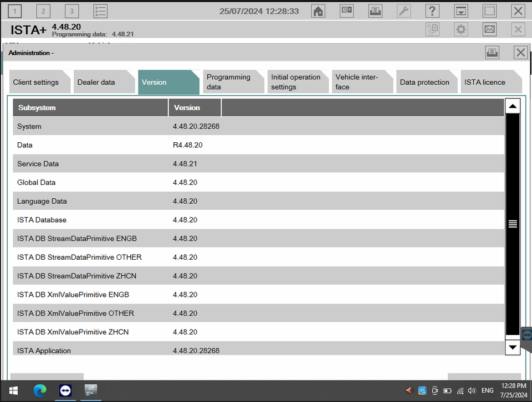The image size is (532, 402).
Task: Open the operations list icon beside tab 3
Action: pyautogui.click(x=100, y=11)
